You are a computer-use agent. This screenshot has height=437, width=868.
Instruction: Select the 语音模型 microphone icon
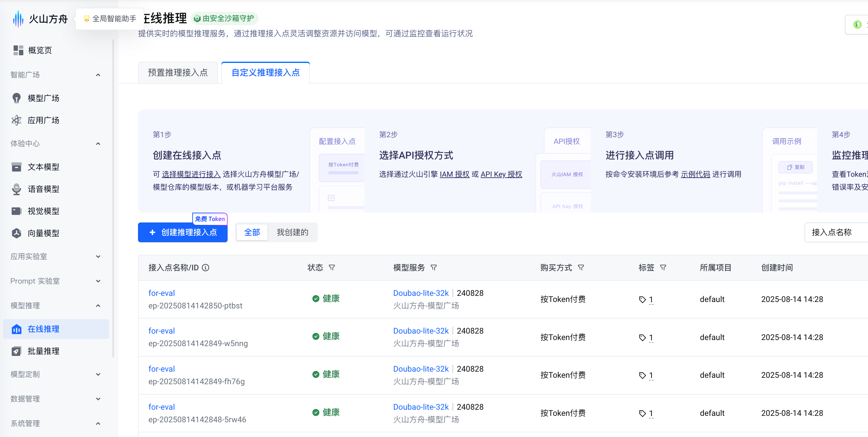point(16,189)
